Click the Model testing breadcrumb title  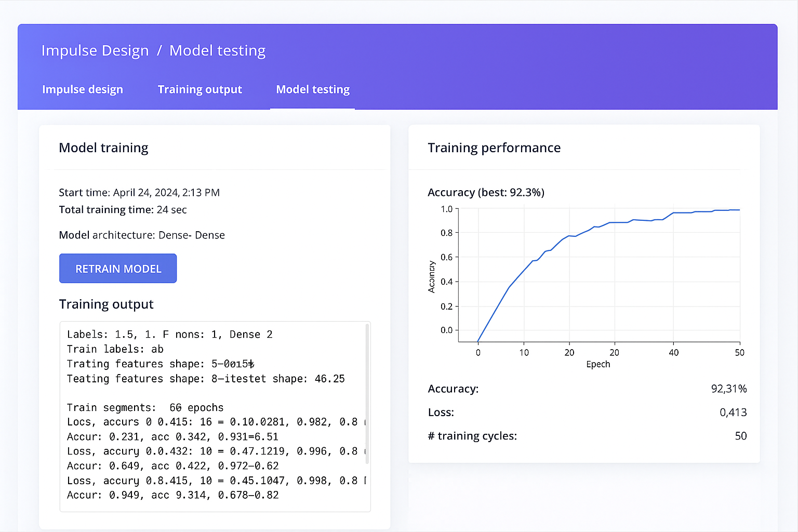click(217, 50)
